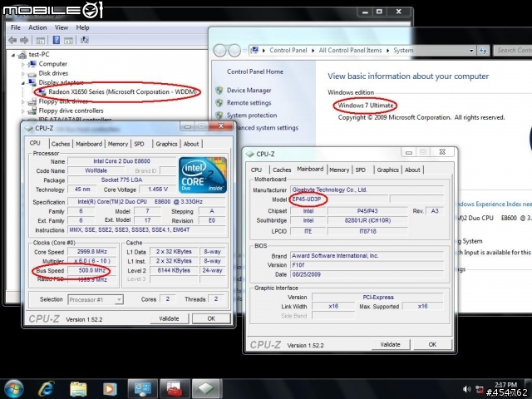Click OK in the left CPU-Z window

point(211,318)
